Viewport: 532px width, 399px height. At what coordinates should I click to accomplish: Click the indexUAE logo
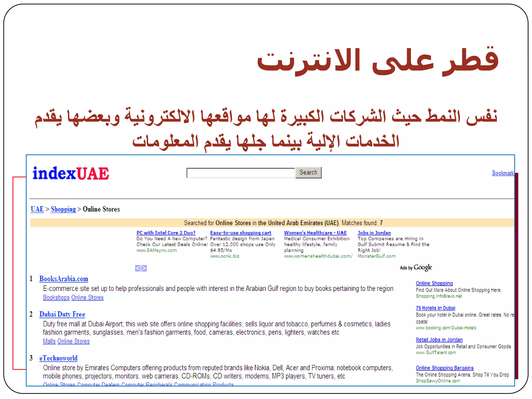tap(71, 174)
